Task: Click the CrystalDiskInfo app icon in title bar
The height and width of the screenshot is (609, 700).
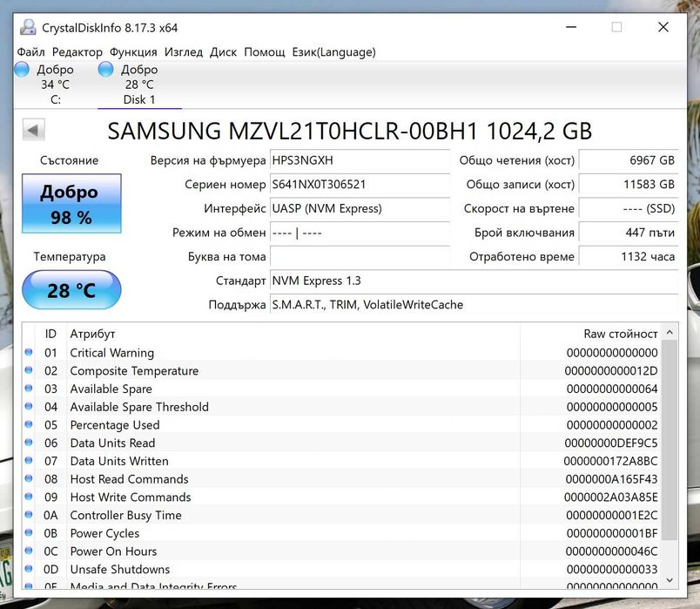Action: tap(28, 27)
